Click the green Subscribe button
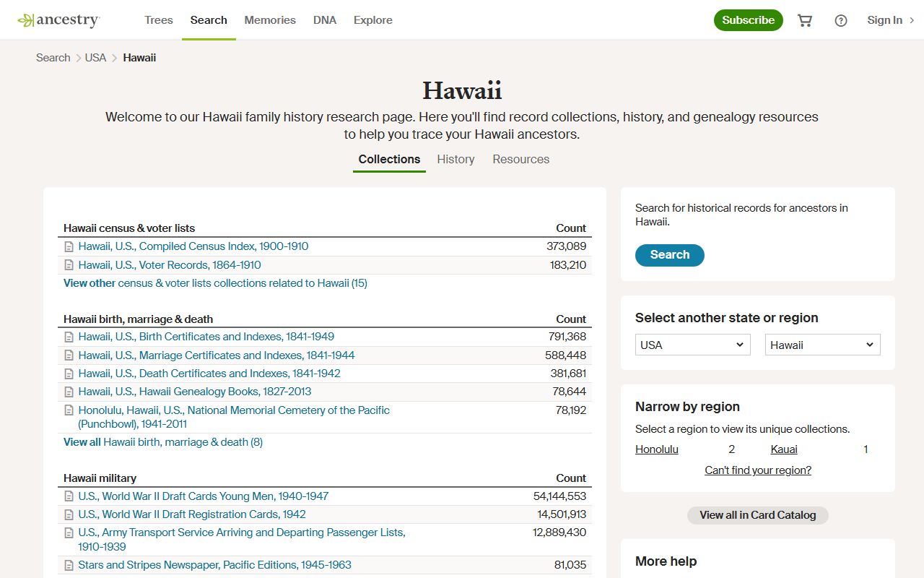The height and width of the screenshot is (578, 924). click(749, 20)
